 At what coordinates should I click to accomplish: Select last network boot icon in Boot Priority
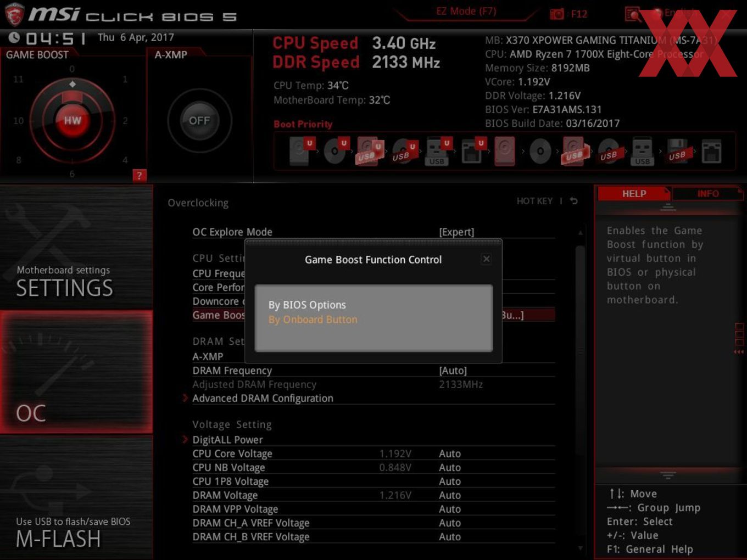(x=711, y=152)
